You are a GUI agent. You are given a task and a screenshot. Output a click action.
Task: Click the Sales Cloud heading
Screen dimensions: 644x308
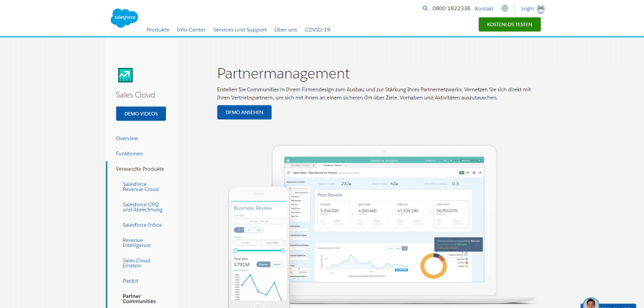tap(136, 95)
